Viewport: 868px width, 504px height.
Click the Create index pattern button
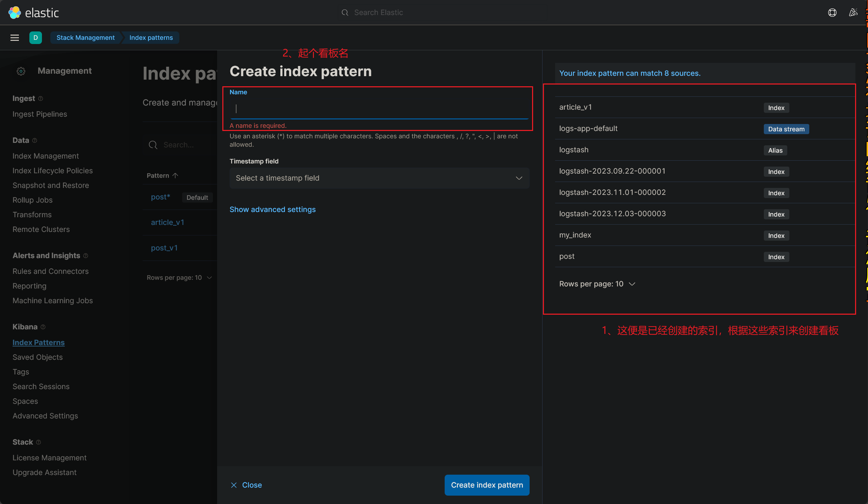487,485
